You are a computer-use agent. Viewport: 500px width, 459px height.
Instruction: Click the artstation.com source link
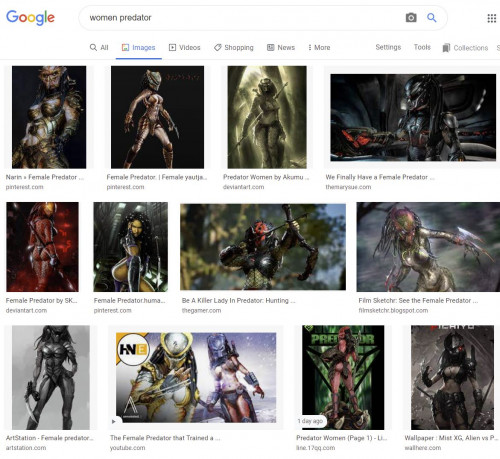pos(26,448)
